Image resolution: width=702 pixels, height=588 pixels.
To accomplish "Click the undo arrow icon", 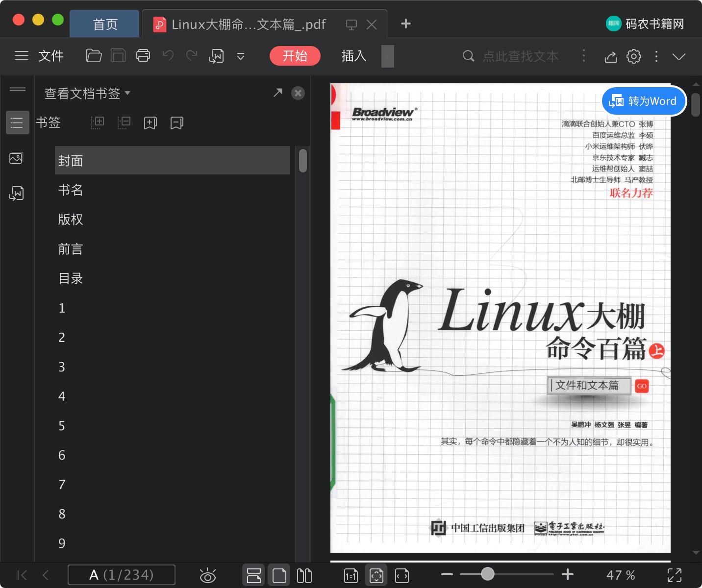I will (168, 55).
